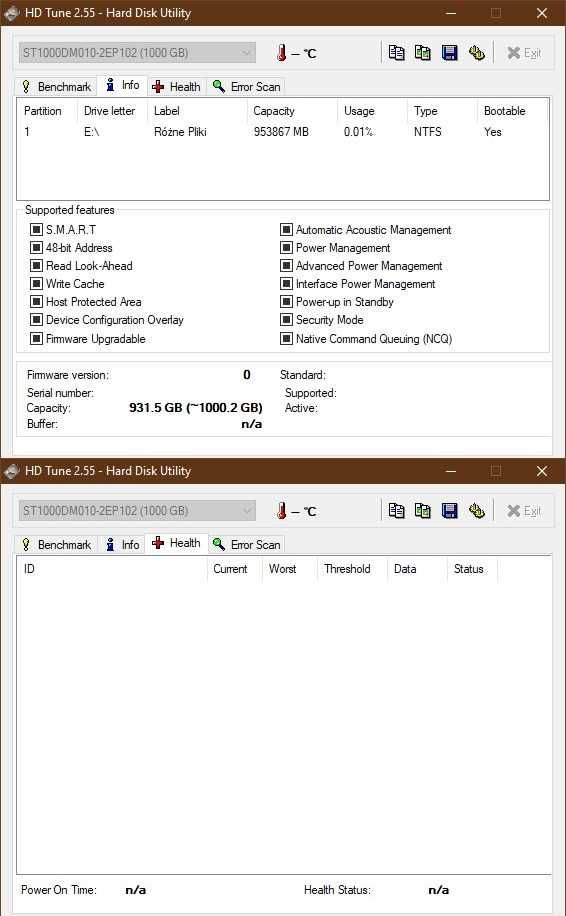
Task: Click the Usage column header
Action: click(372, 111)
